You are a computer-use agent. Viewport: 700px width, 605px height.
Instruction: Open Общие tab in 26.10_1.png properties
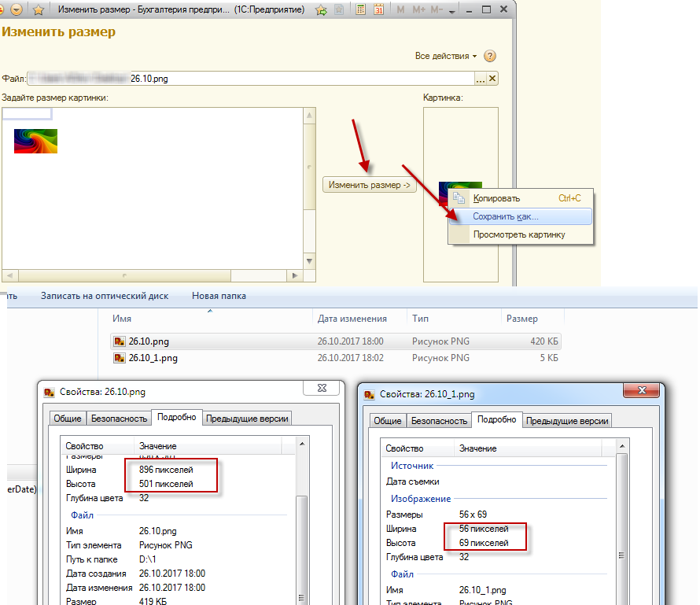388,421
